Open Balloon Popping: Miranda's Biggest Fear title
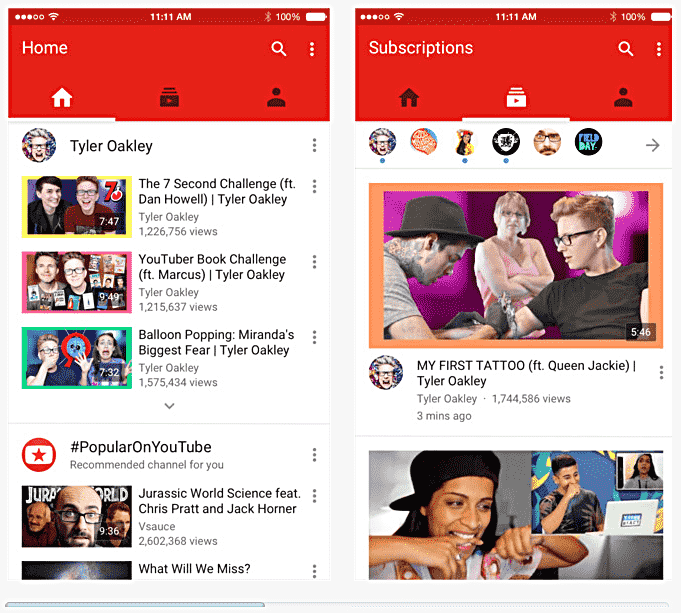Screen dimensions: 681x613 216,342
